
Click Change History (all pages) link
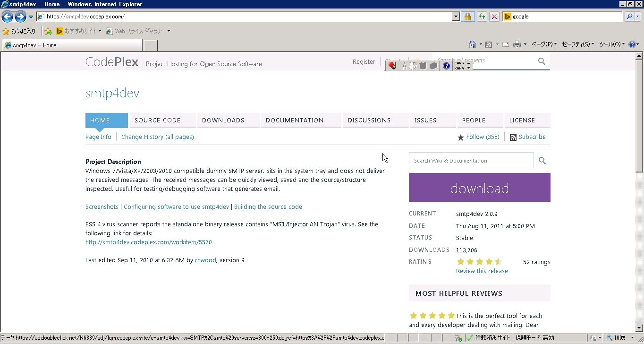point(158,137)
